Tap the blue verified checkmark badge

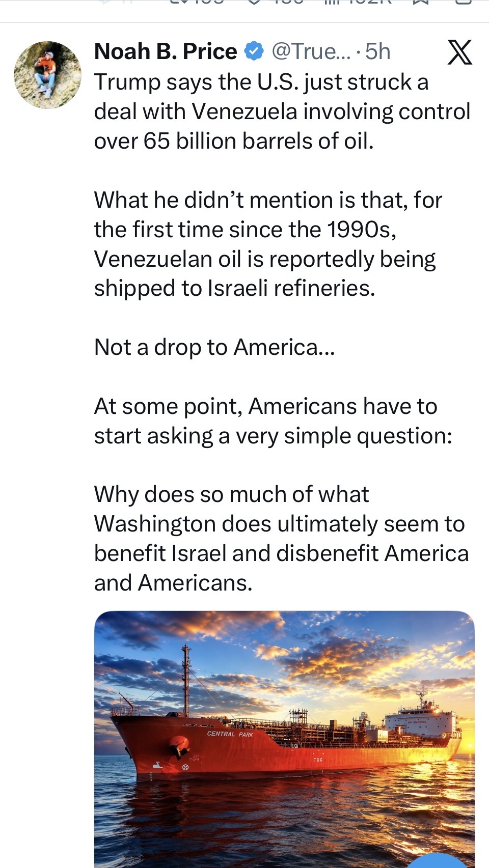[x=254, y=51]
